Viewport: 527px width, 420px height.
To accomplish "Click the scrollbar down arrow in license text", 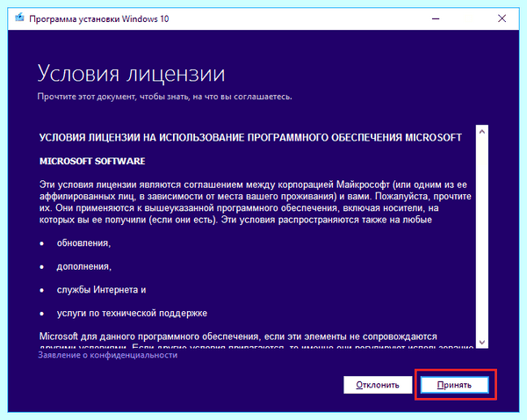I will (482, 342).
